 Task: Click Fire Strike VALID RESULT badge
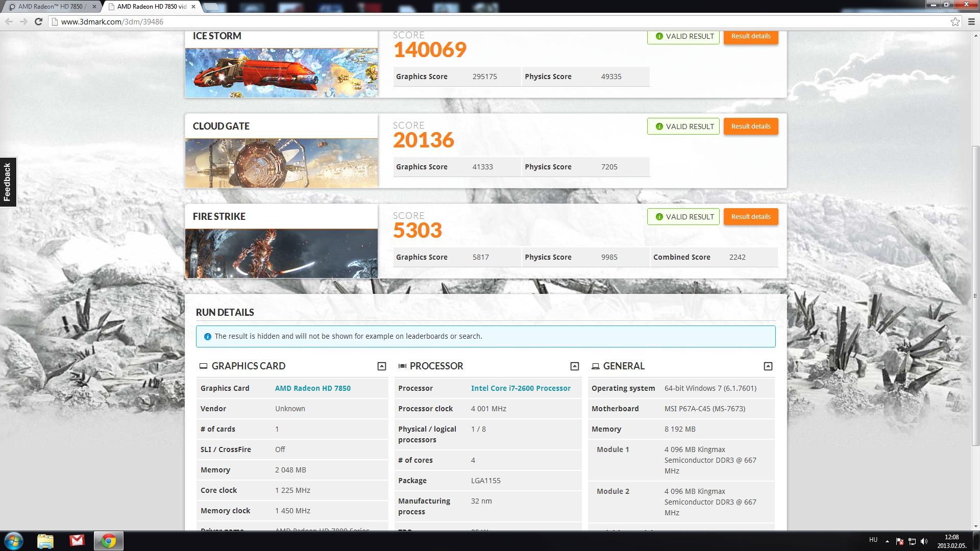pyautogui.click(x=683, y=216)
